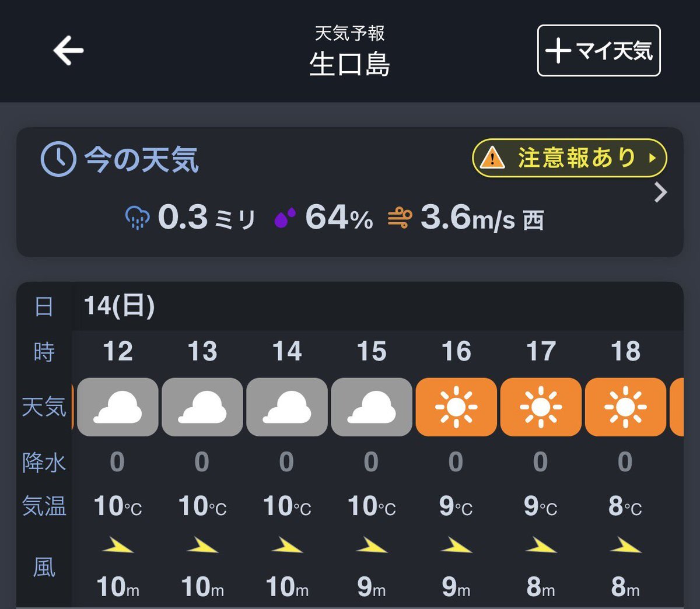The height and width of the screenshot is (609, 700).
Task: Add location with マイ天気 button
Action: click(x=598, y=51)
